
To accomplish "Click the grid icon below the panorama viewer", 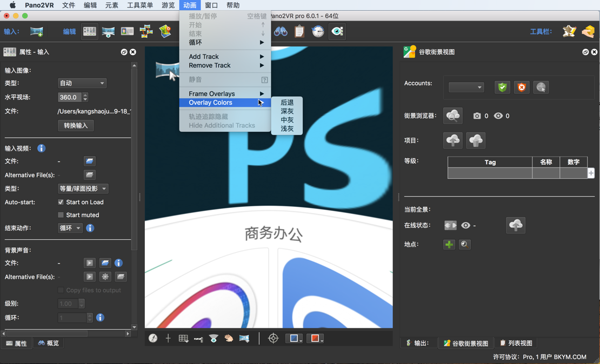I will coord(184,338).
